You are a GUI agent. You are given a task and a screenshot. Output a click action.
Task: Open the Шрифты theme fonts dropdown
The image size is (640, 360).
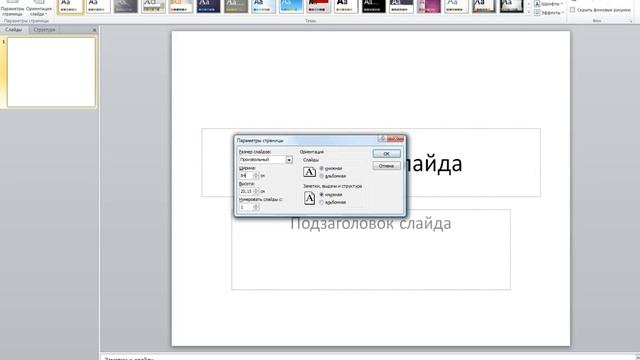(549, 4)
